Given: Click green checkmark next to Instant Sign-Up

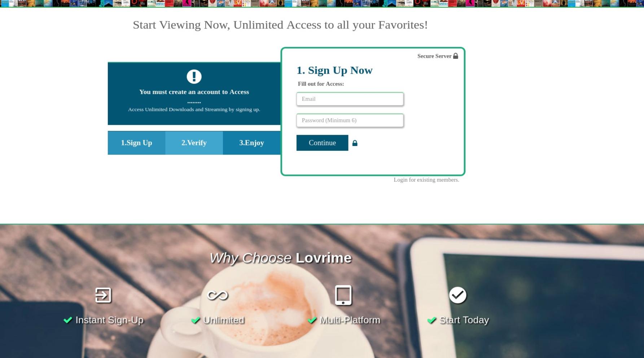Looking at the screenshot, I should coord(68,320).
